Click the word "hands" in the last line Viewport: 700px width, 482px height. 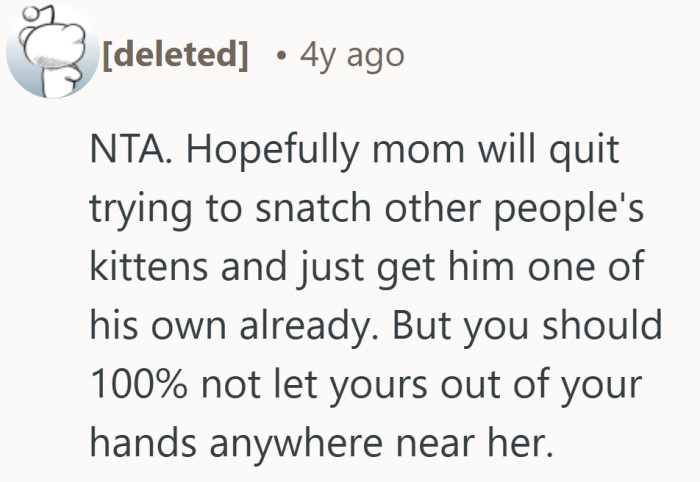139,439
